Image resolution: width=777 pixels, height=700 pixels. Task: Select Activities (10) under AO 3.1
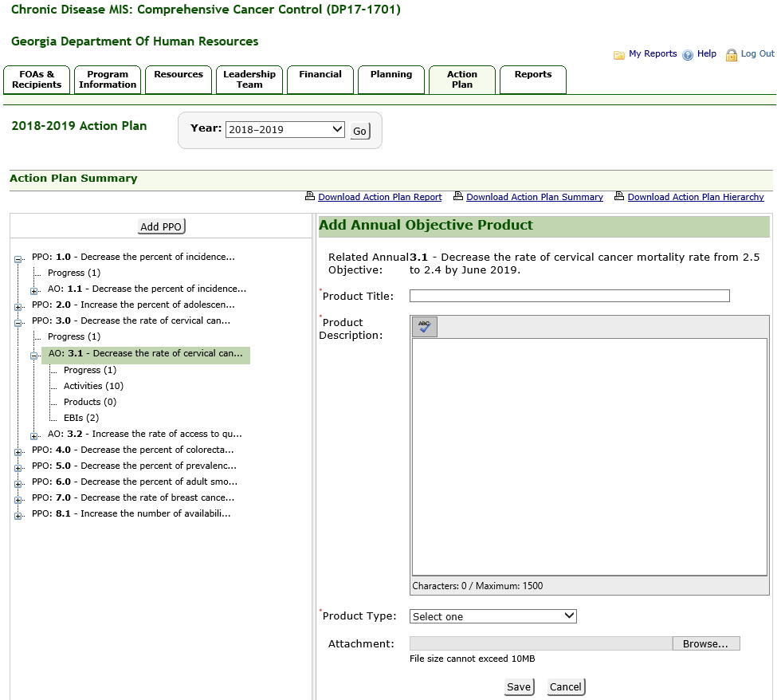pyautogui.click(x=94, y=386)
